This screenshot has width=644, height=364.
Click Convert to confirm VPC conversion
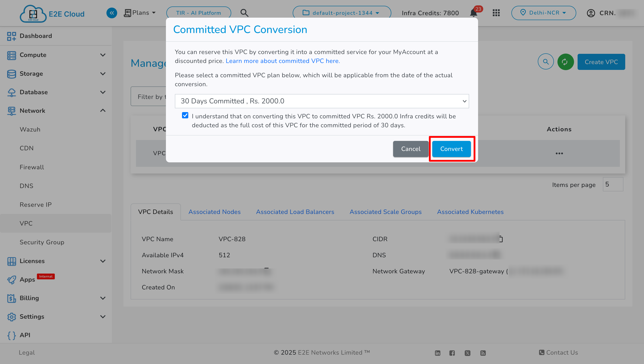pos(451,149)
